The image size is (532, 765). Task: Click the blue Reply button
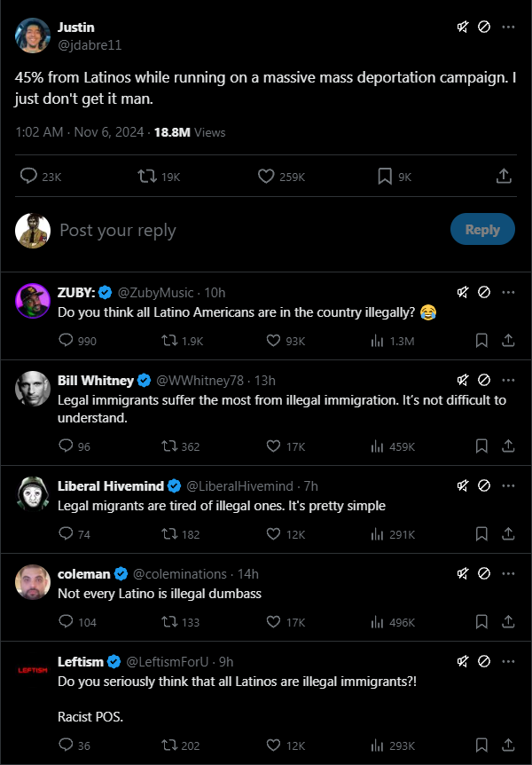482,230
